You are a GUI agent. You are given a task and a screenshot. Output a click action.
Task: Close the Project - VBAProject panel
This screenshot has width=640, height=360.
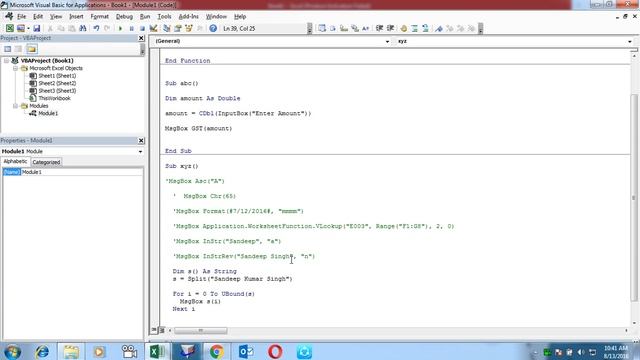(x=141, y=38)
